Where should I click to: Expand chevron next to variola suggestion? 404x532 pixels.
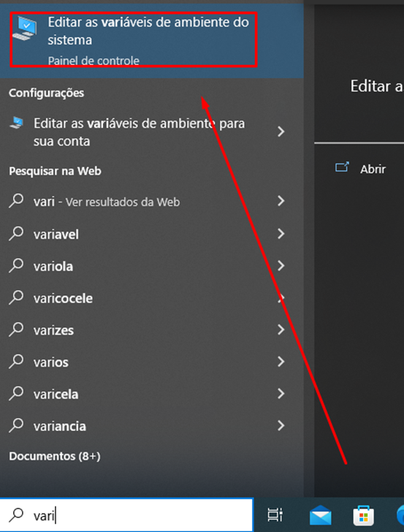point(281,266)
